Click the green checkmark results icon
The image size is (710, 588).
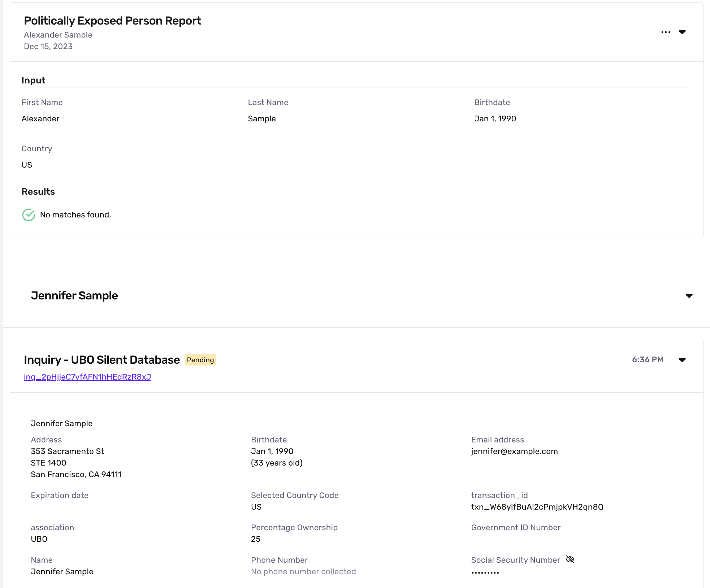point(29,215)
